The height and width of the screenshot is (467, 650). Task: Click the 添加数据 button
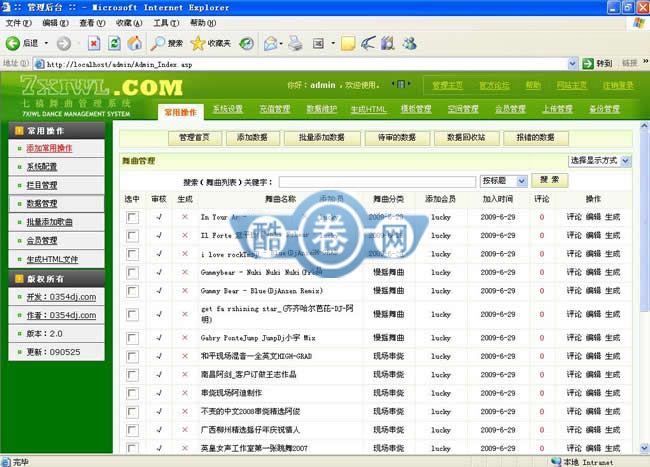252,138
